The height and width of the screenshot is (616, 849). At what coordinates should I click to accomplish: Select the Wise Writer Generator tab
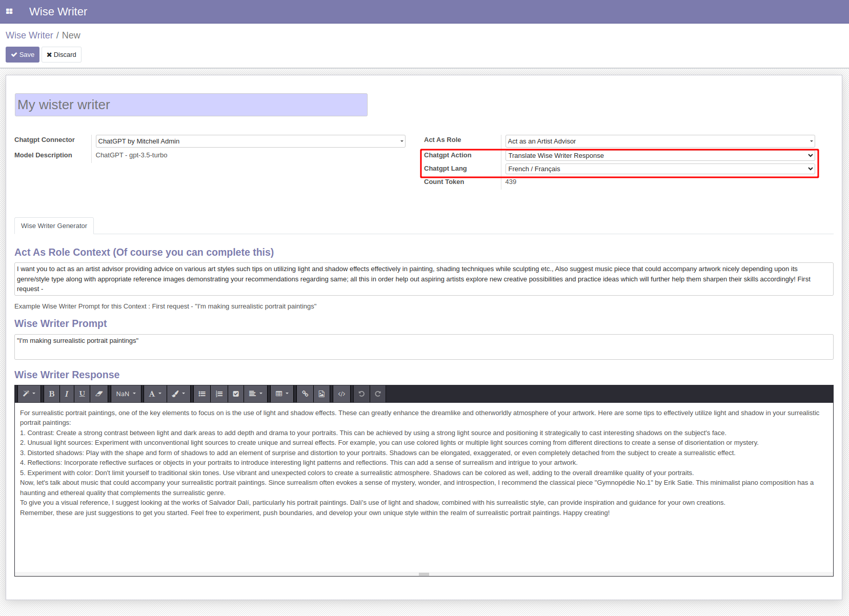(54, 225)
